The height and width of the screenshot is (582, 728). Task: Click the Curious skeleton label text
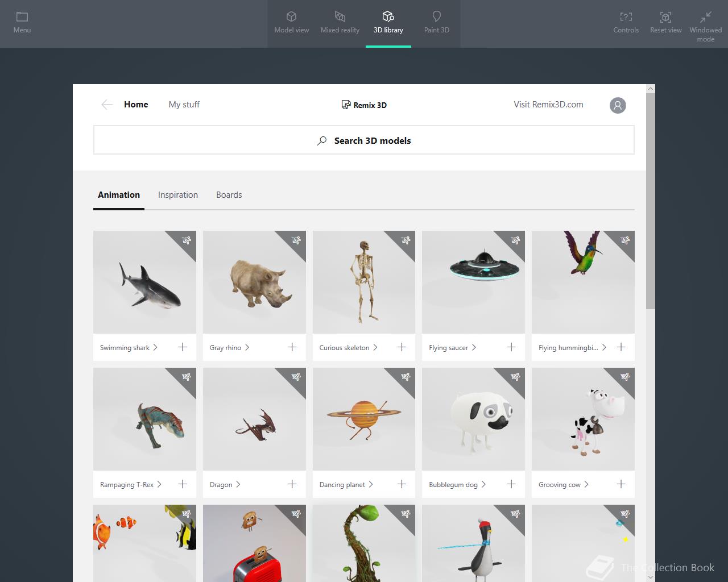coord(344,348)
